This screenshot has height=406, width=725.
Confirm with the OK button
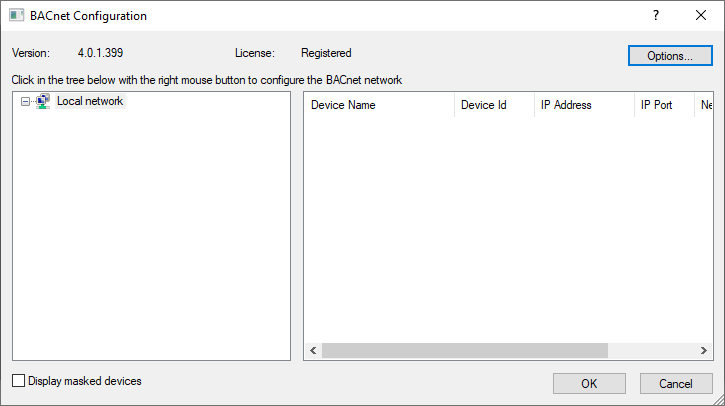point(589,383)
